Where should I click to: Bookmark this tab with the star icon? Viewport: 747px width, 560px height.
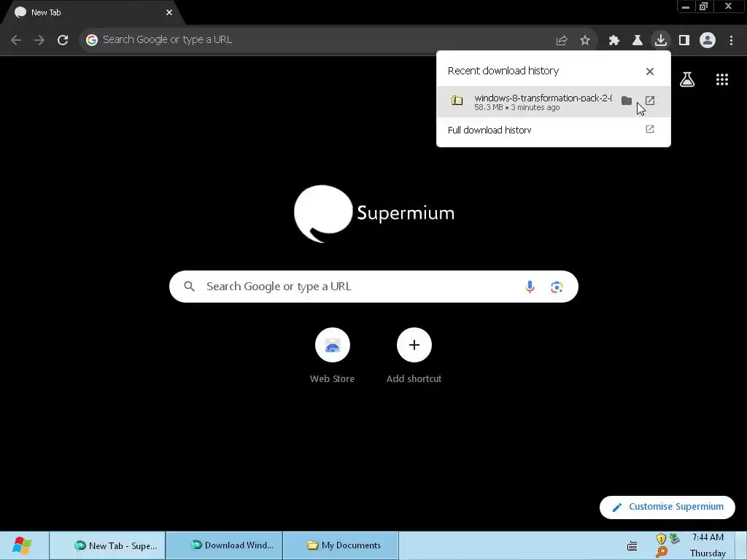[585, 40]
